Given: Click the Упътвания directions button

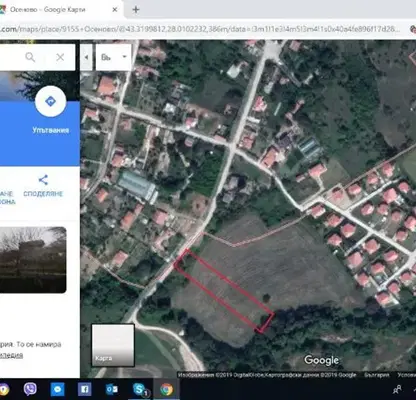Looking at the screenshot, I should pos(51,101).
